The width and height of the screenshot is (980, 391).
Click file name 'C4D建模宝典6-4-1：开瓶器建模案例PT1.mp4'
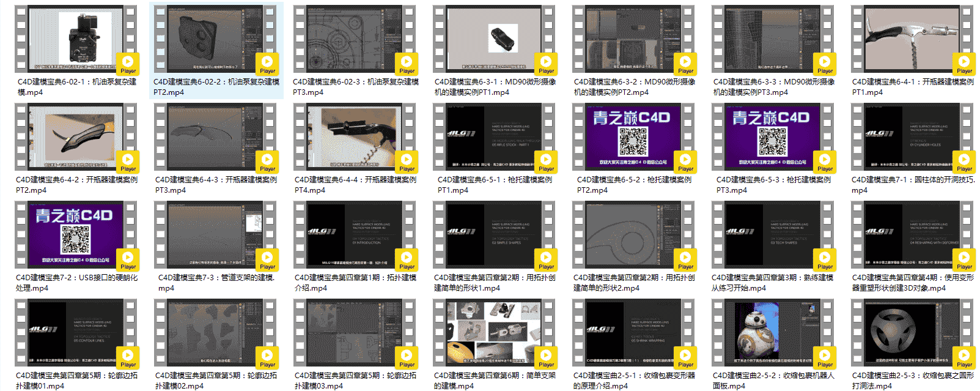(913, 87)
